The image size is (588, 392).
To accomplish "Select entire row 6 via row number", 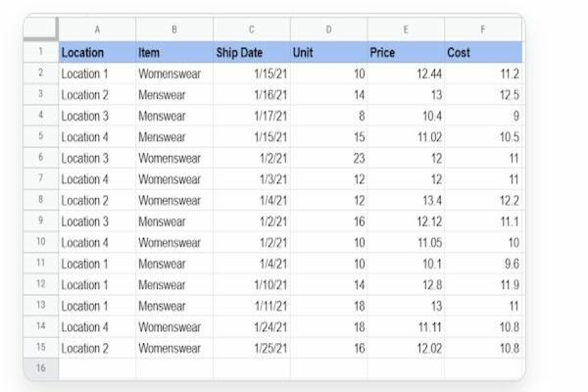I will 40,158.
